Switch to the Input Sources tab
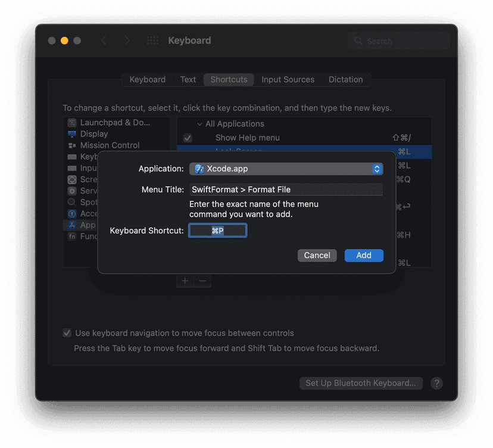Image resolution: width=493 pixels, height=448 pixels. coord(288,80)
